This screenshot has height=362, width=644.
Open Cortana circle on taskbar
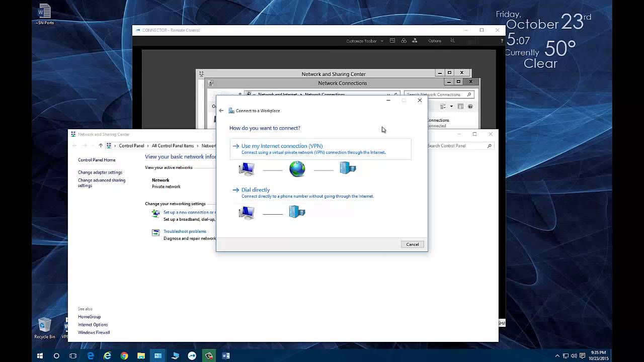pyautogui.click(x=56, y=355)
